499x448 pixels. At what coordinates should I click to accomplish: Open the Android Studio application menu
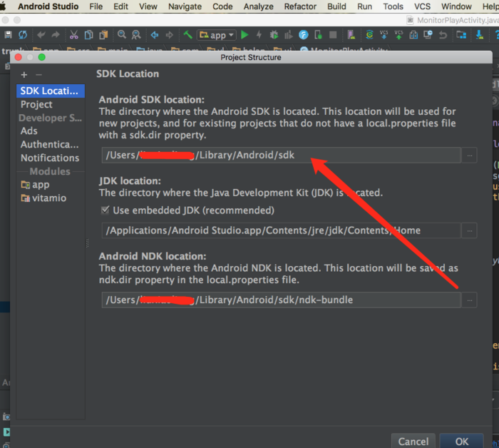point(48,6)
